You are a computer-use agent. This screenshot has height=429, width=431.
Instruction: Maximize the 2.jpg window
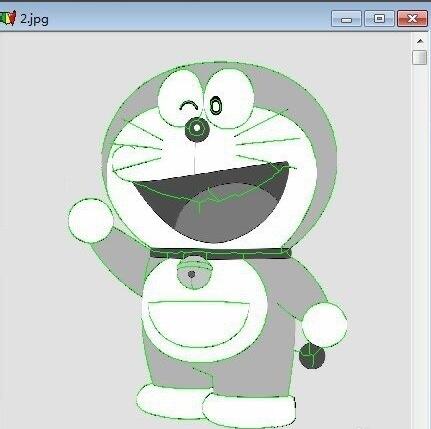379,19
